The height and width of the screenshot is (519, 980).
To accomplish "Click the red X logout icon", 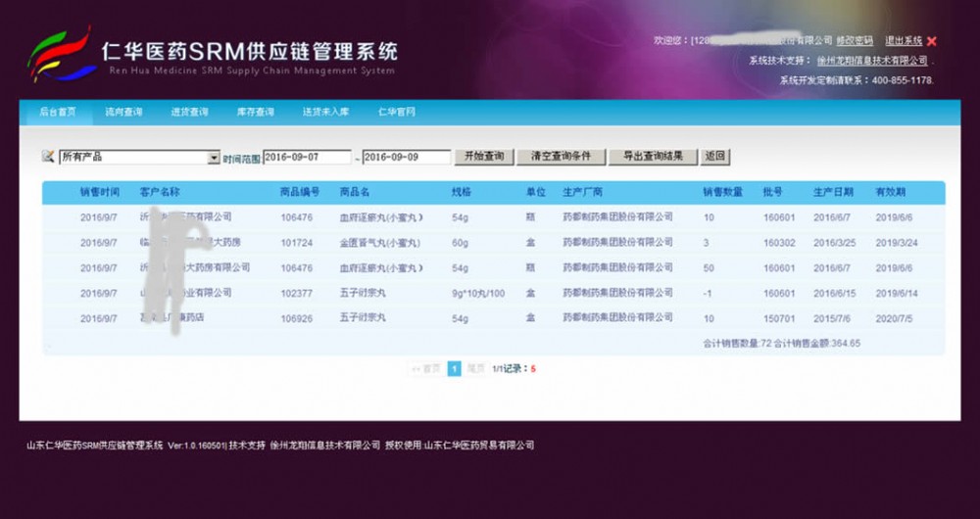I will coord(932,41).
